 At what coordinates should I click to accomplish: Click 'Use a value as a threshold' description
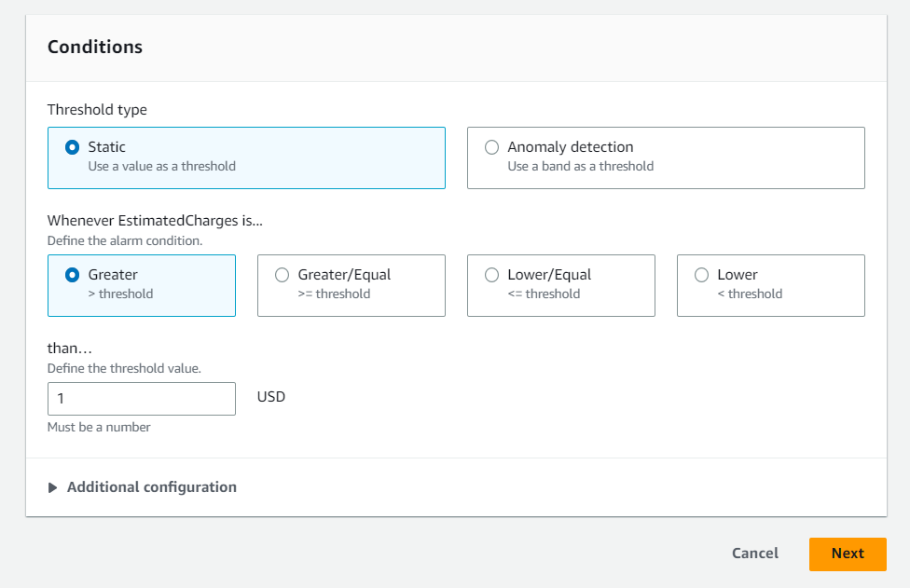pyautogui.click(x=162, y=167)
